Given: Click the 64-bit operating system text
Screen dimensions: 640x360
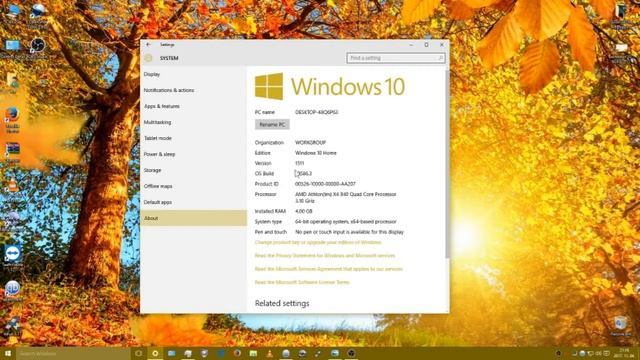Looking at the screenshot, I should [346, 222].
